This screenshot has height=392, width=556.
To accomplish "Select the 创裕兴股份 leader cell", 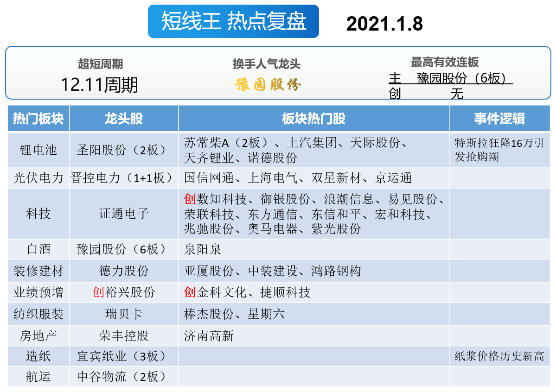I will pyautogui.click(x=124, y=292).
